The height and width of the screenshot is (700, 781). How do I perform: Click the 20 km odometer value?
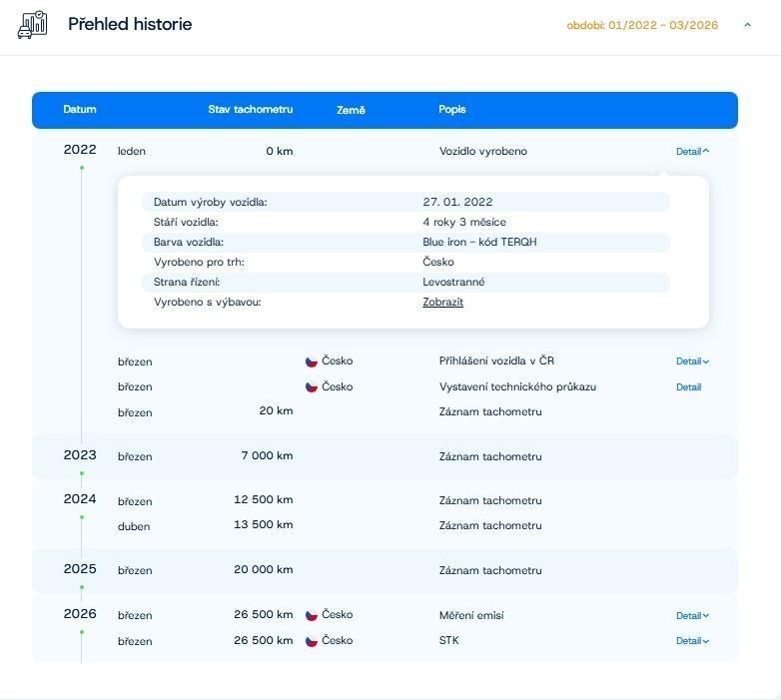[x=276, y=410]
